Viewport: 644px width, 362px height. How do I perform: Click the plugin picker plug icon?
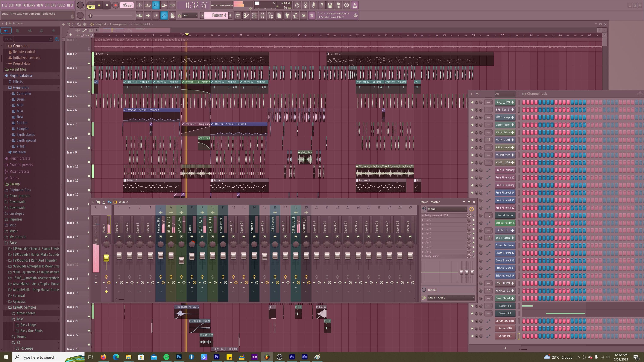[x=287, y=15]
